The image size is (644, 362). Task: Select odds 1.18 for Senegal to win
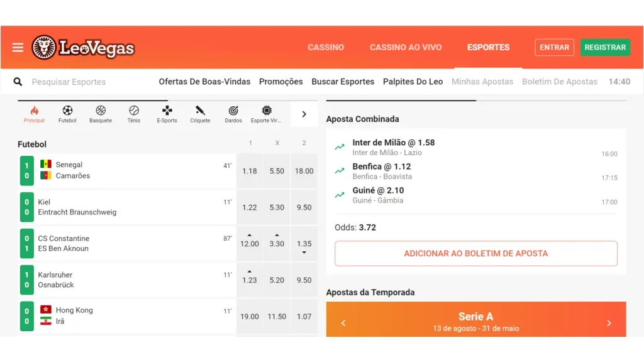click(x=250, y=170)
